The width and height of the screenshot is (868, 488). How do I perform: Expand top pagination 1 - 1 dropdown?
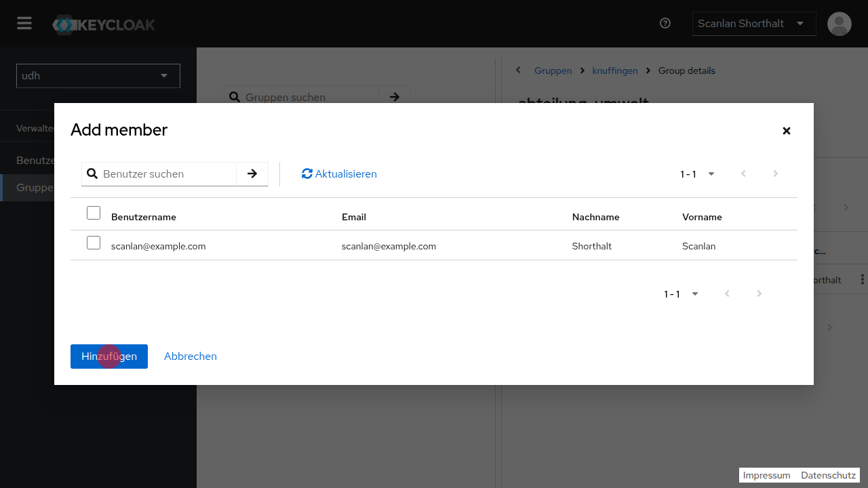click(x=698, y=174)
